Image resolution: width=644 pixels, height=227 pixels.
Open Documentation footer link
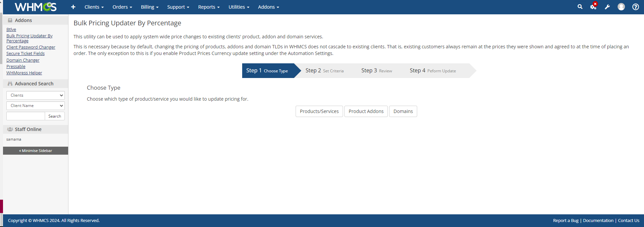(x=598, y=221)
